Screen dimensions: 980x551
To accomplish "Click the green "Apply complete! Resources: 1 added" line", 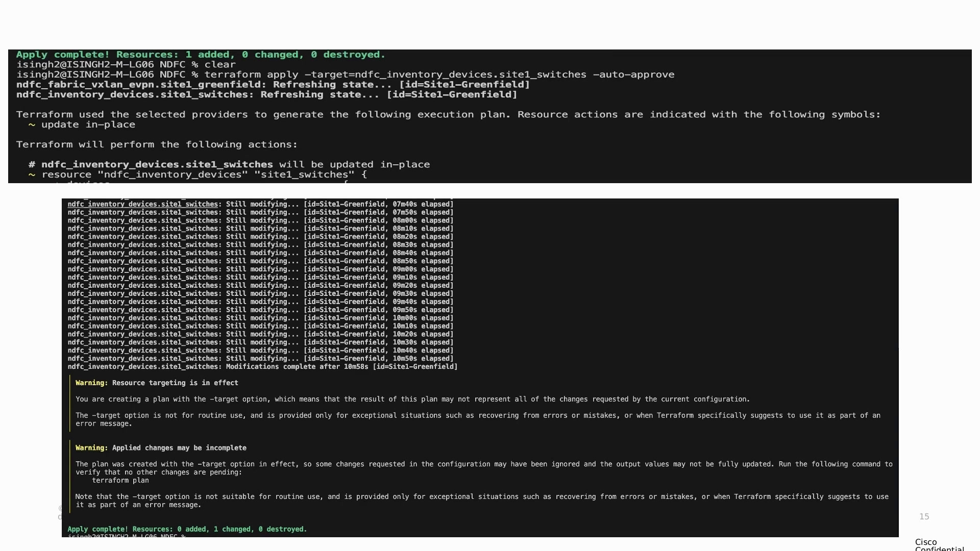I will (201, 55).
